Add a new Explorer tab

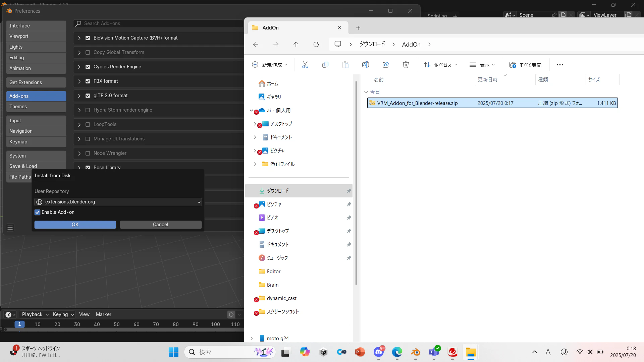click(358, 28)
